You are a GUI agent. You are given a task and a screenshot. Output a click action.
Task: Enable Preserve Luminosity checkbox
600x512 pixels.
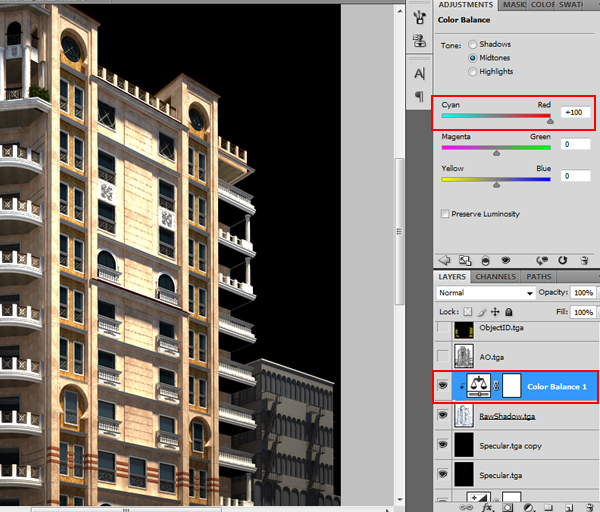point(445,214)
